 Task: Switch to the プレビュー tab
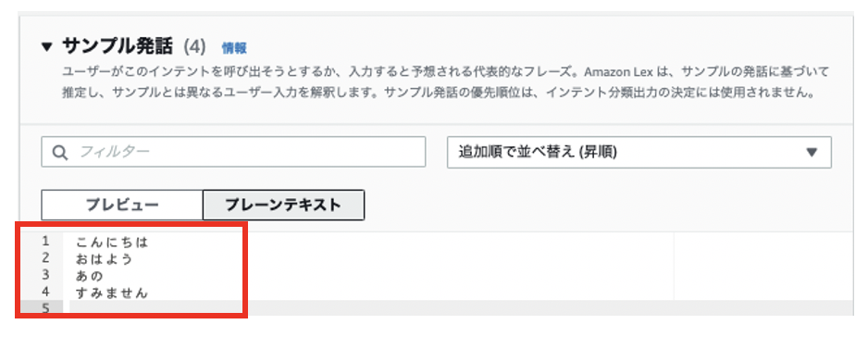122,206
